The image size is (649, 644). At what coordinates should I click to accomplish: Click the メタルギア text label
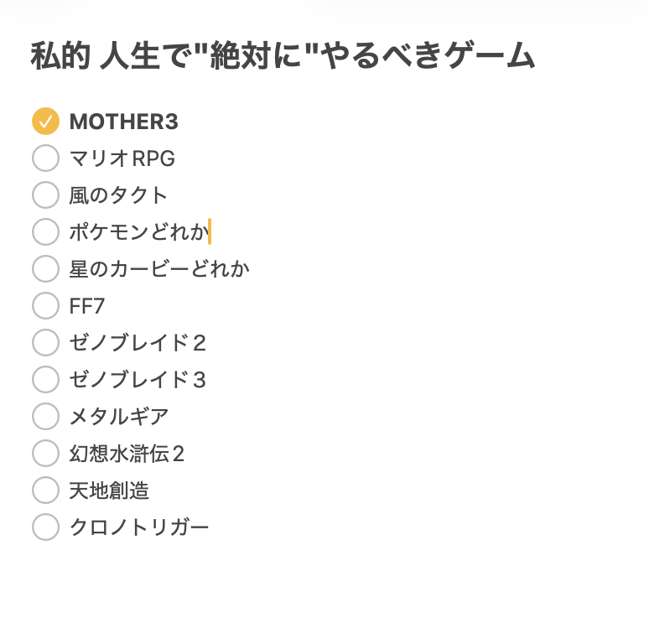click(118, 417)
